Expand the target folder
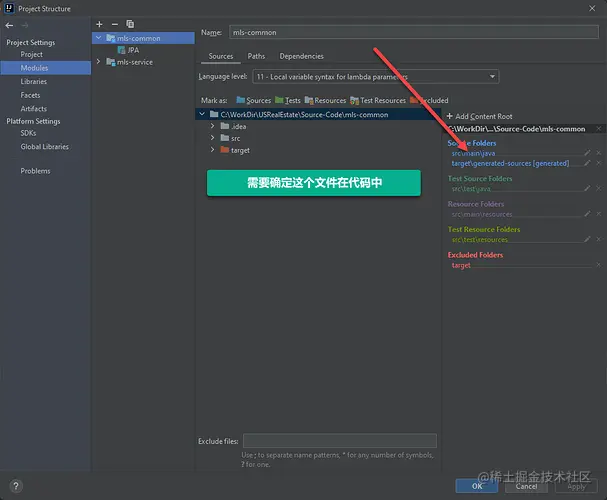 pos(212,150)
